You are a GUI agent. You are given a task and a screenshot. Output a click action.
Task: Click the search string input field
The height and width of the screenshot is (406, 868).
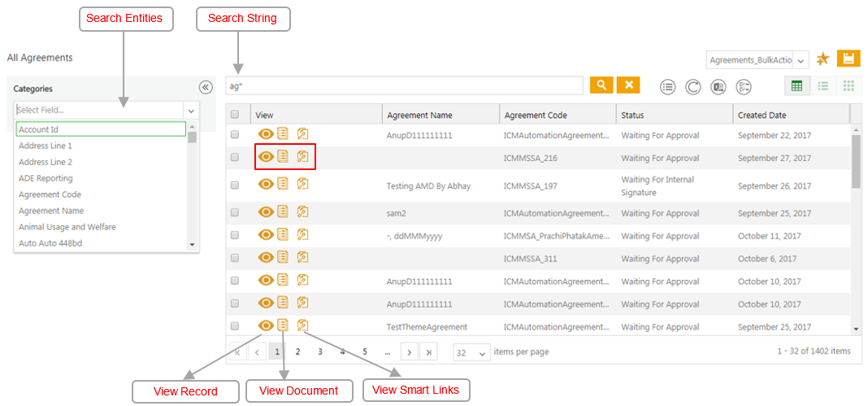[404, 85]
